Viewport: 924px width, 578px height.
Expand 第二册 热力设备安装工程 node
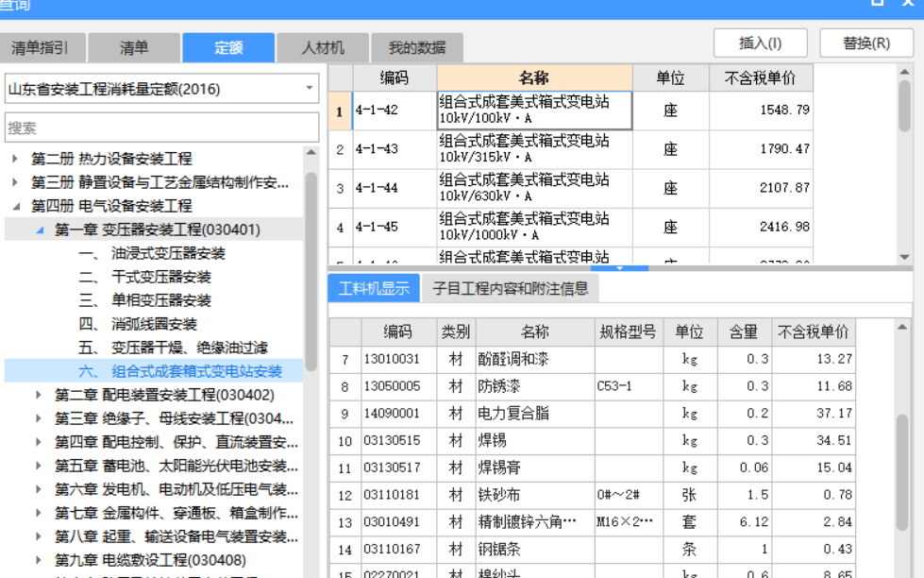tap(15, 159)
